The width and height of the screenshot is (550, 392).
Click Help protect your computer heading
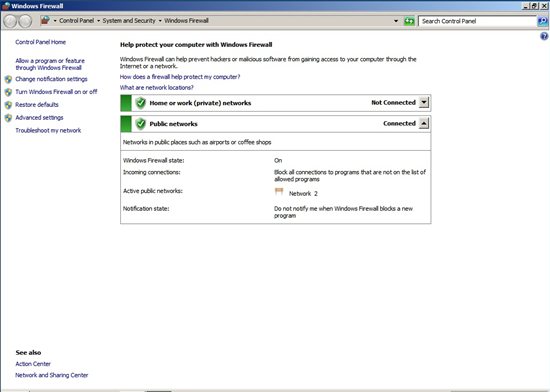point(196,45)
